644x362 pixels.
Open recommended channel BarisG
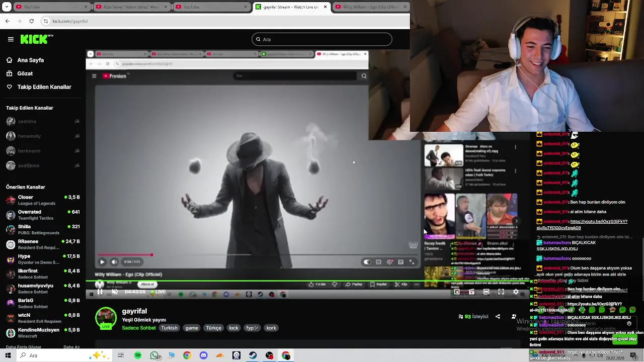coord(43,303)
